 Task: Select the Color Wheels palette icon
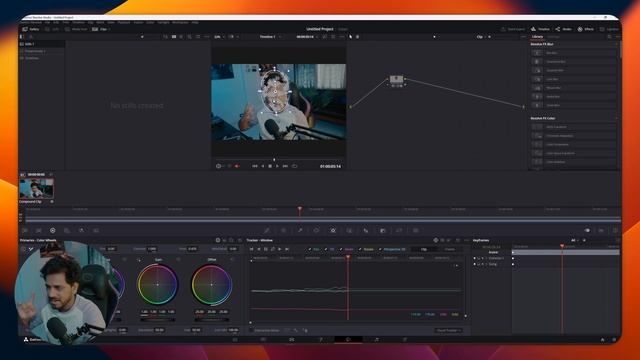(53, 231)
